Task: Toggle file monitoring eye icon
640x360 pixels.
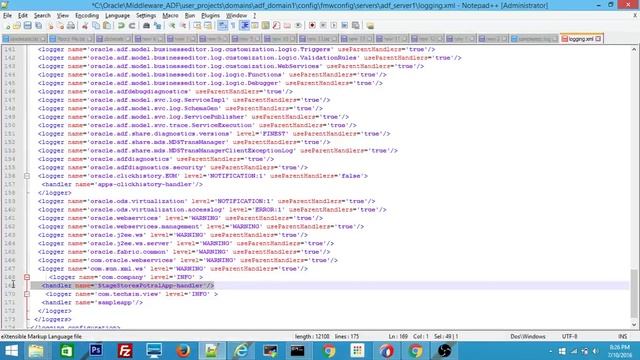Action: pos(298,26)
